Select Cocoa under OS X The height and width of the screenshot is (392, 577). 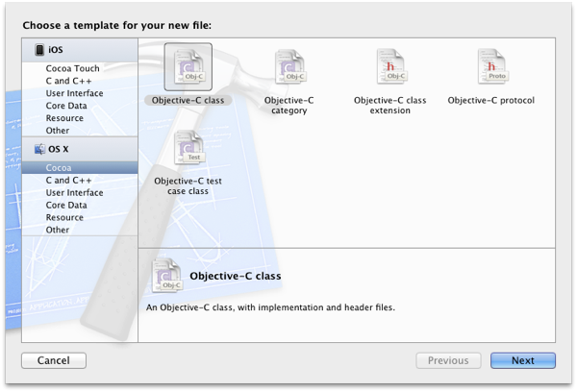point(80,168)
